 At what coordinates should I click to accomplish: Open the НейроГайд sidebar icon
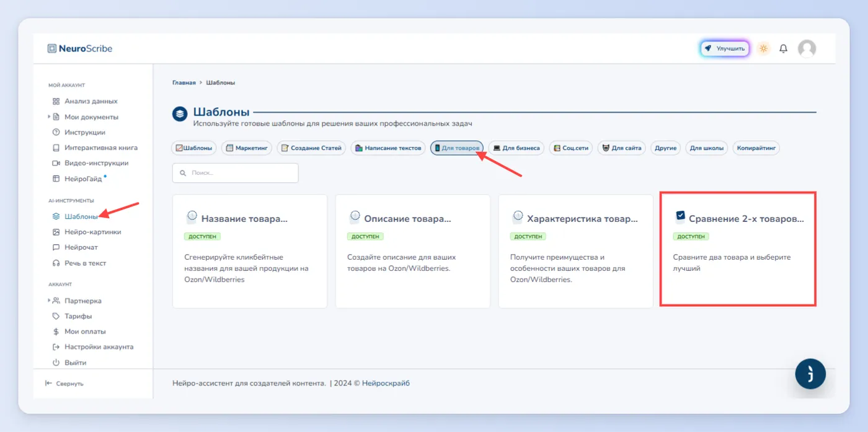pos(56,179)
